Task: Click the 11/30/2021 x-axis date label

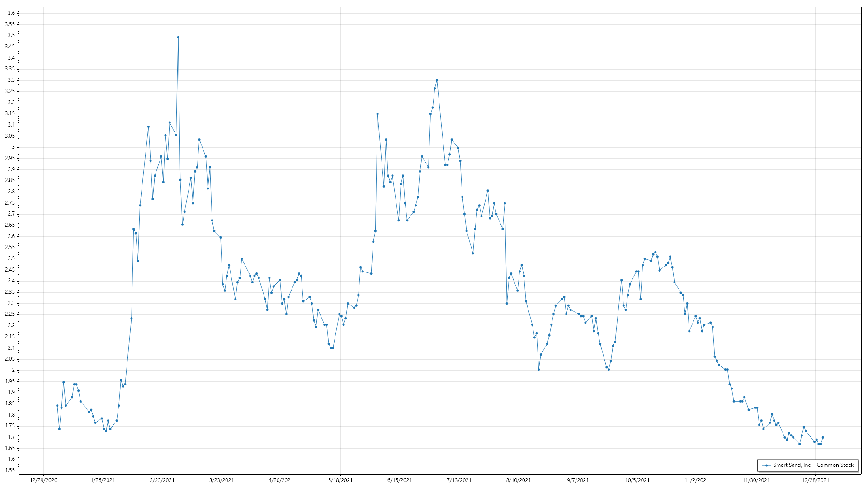Action: click(x=756, y=480)
